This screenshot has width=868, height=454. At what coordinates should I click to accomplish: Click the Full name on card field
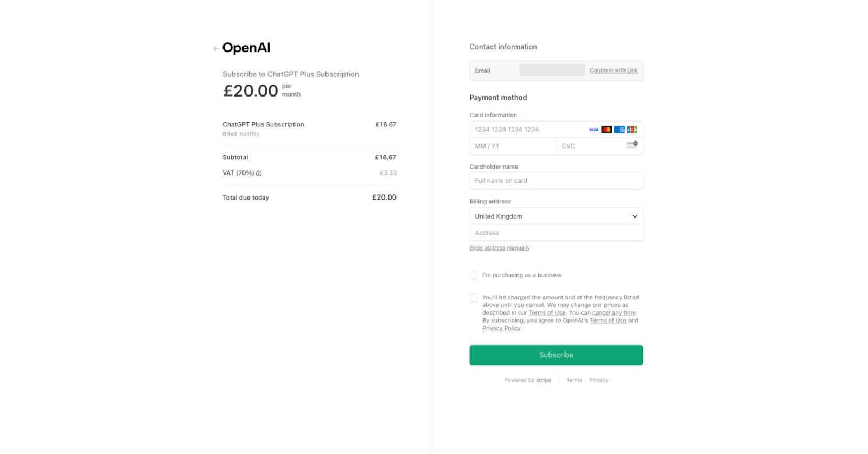(x=556, y=181)
